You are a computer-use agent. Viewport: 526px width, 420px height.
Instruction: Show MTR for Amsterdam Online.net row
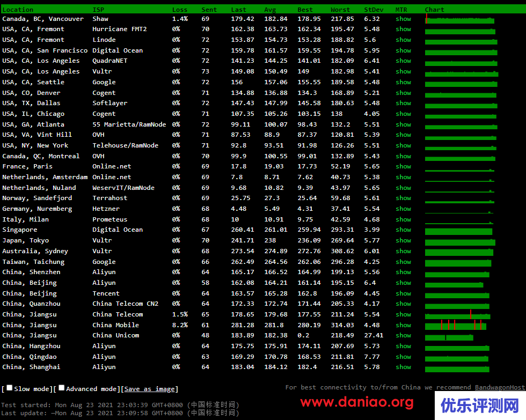(403, 177)
